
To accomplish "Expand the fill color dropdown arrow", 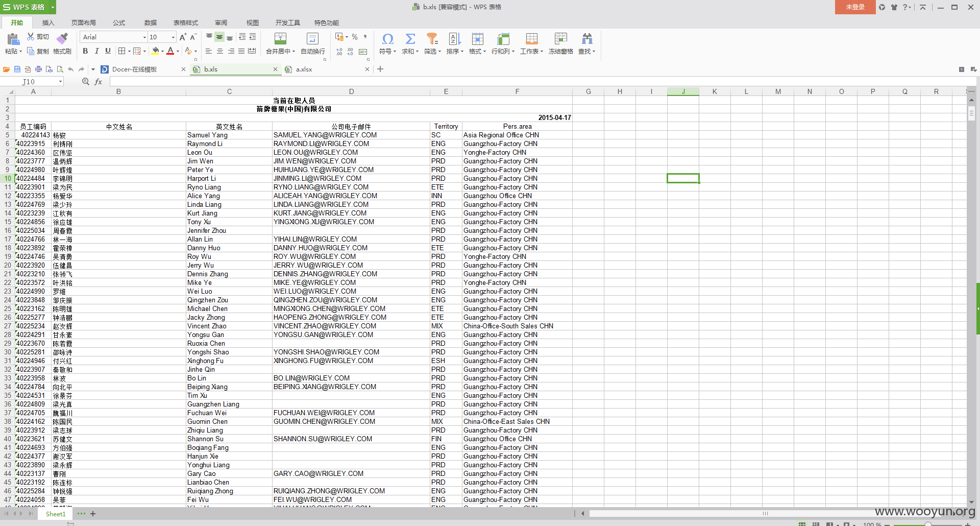I will 162,52.
